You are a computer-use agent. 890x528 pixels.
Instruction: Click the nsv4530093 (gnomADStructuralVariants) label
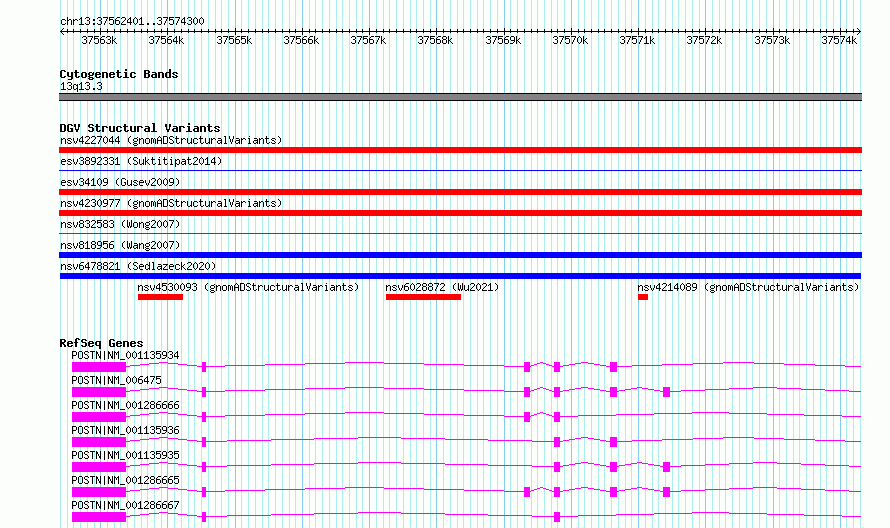pyautogui.click(x=248, y=287)
